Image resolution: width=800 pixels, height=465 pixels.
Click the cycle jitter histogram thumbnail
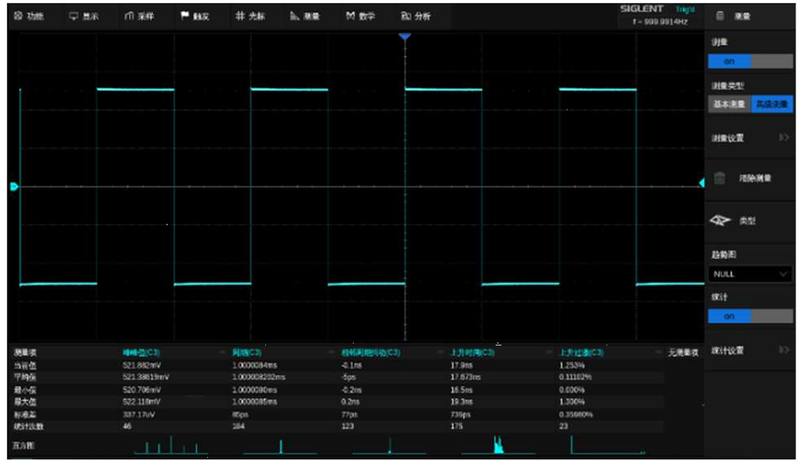point(389,445)
